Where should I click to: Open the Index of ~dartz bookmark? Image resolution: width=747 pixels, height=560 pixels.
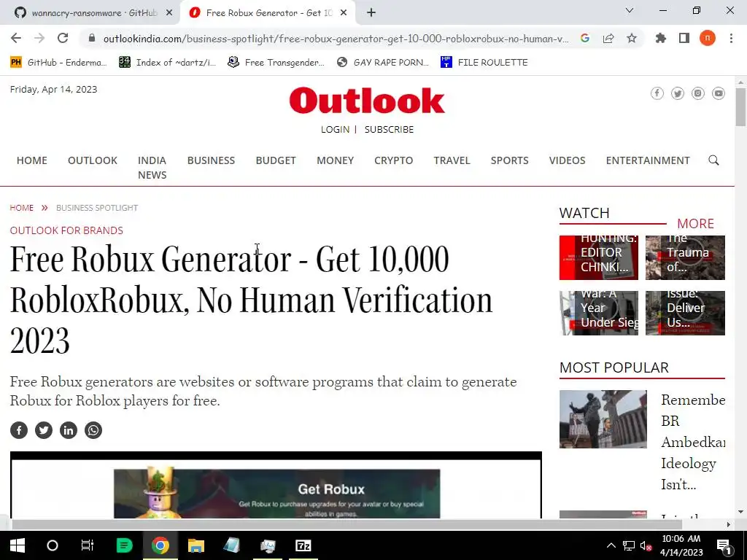168,63
